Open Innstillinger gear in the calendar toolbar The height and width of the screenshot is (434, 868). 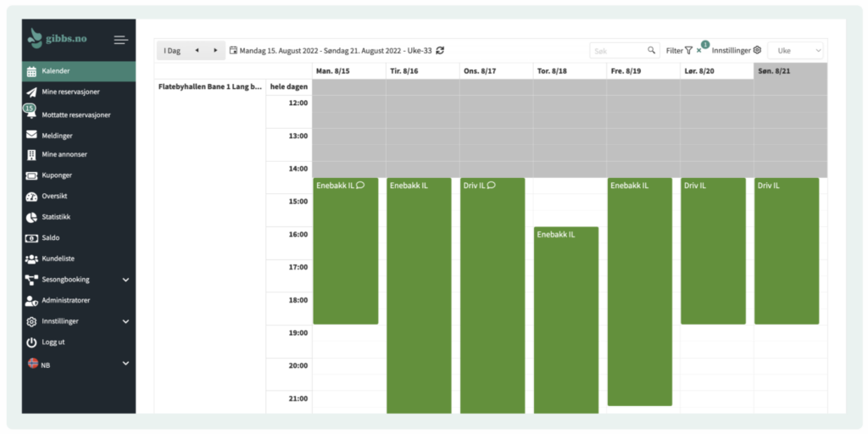(757, 51)
